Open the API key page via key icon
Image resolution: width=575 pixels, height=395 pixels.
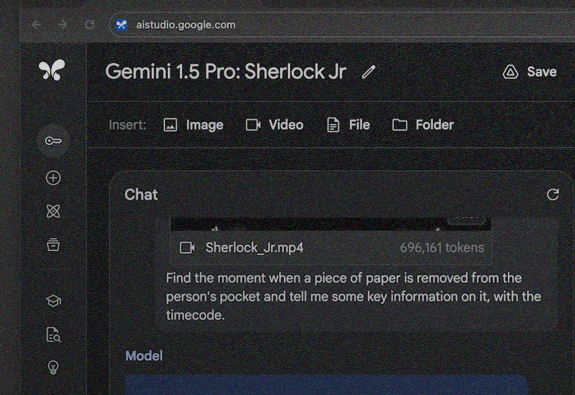(x=53, y=141)
